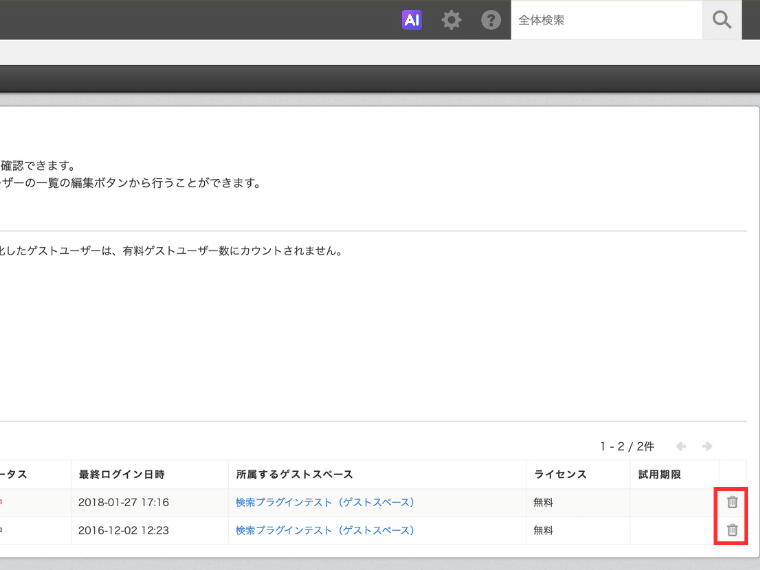Open the help question mark icon
Screen dimensions: 760x570
coord(491,20)
